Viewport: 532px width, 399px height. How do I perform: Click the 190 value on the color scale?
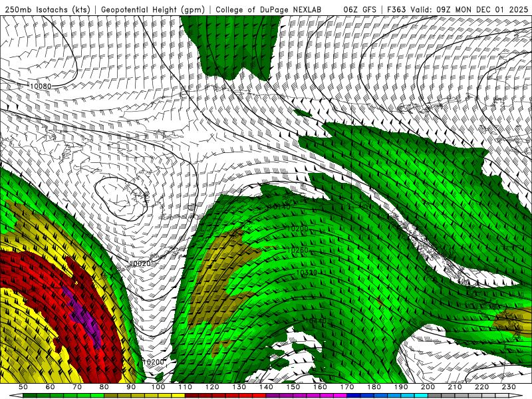pyautogui.click(x=401, y=387)
